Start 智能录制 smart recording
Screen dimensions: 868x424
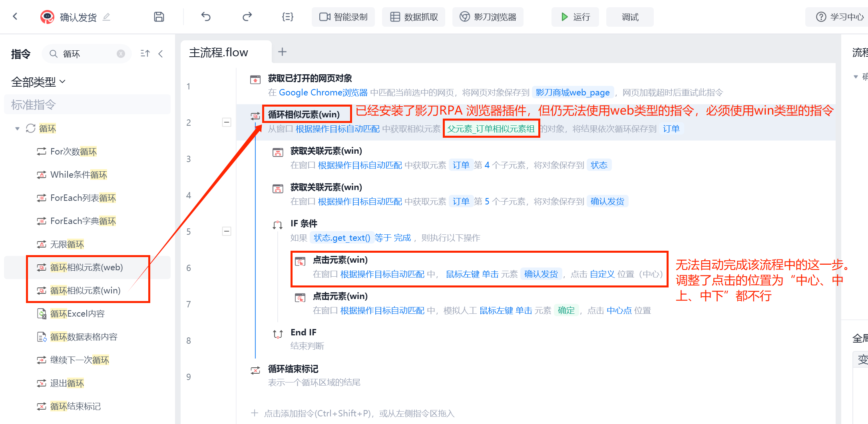(x=343, y=17)
